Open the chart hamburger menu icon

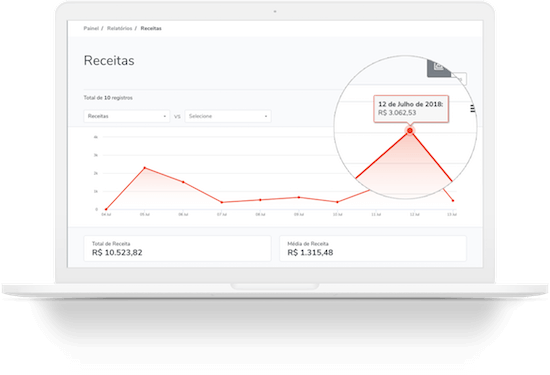point(472,109)
